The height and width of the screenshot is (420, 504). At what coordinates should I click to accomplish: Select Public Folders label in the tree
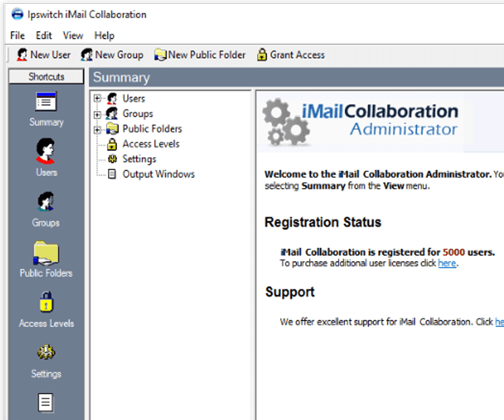click(x=152, y=129)
